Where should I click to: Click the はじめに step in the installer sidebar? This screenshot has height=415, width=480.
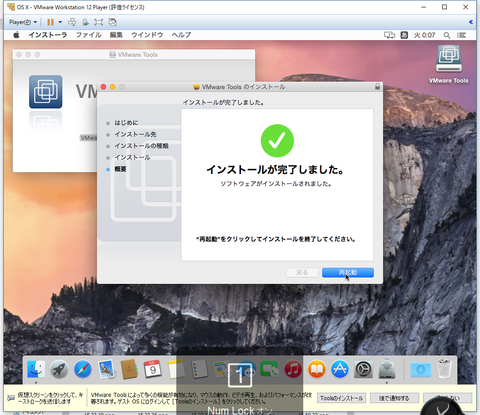126,123
